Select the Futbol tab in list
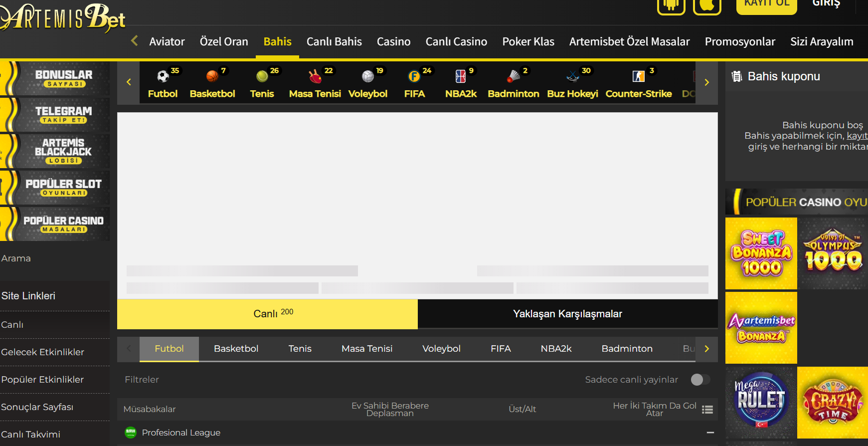Screen dimensions: 868x446 tap(169, 349)
